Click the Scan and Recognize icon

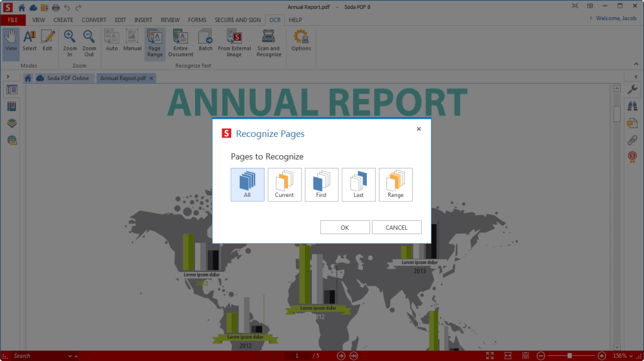point(268,44)
